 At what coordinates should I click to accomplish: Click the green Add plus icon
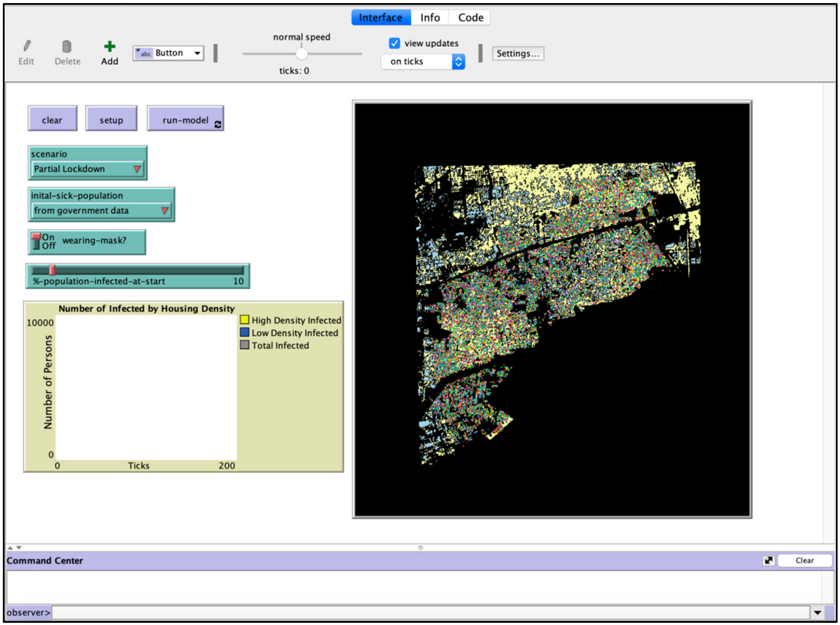click(109, 46)
